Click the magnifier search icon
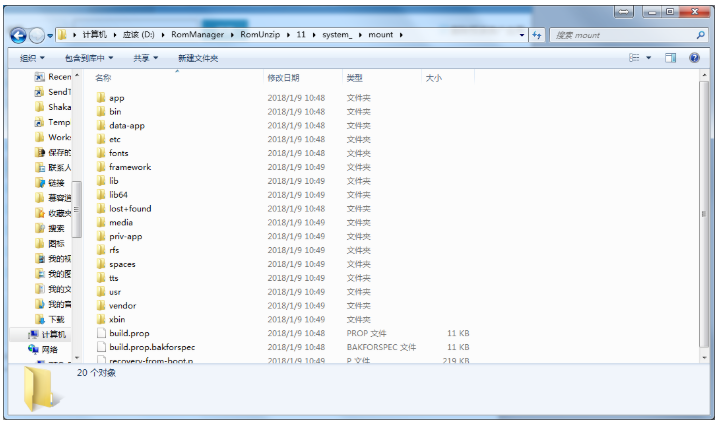Screen dimensions: 721x423 point(700,35)
